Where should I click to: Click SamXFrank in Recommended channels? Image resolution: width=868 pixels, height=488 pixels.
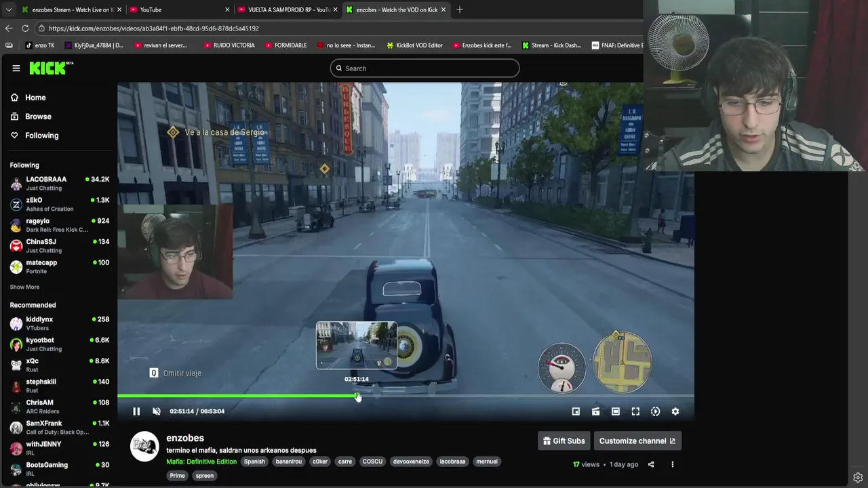[x=60, y=428]
